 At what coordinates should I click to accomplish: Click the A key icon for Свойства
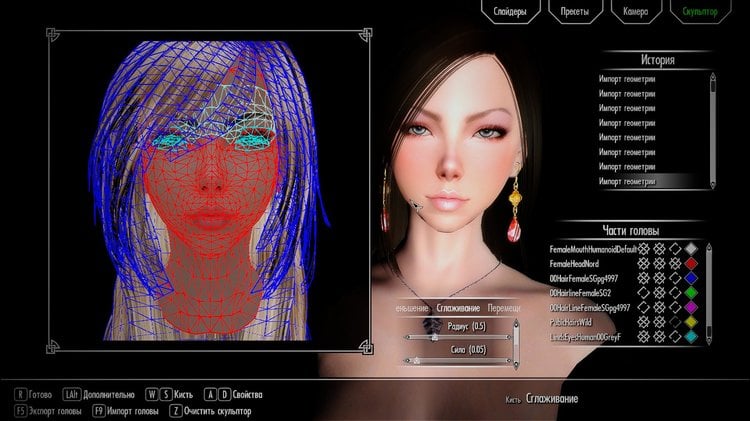[x=210, y=395]
